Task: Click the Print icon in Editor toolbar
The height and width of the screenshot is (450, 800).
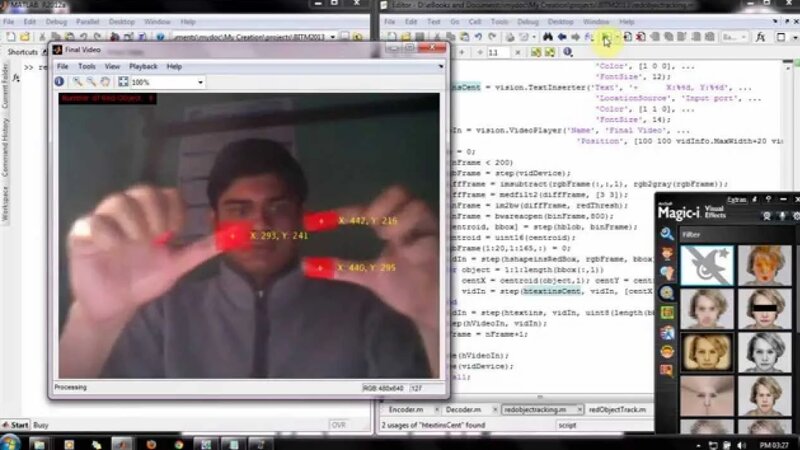Action: [510, 37]
